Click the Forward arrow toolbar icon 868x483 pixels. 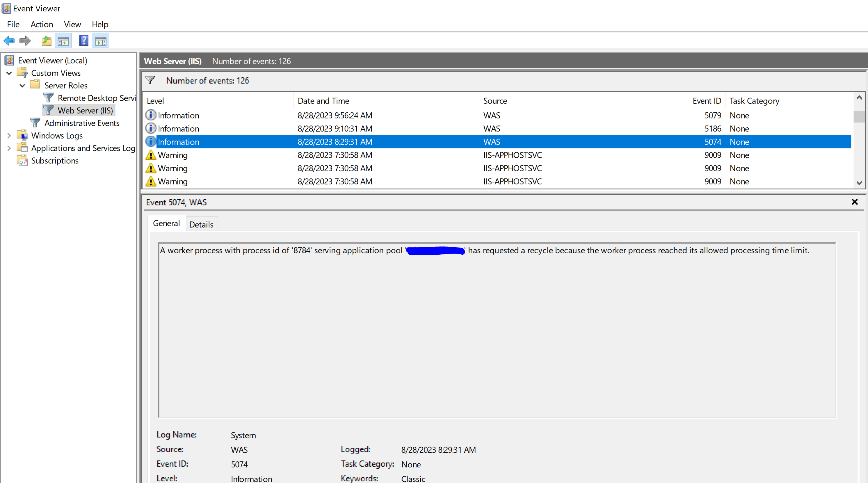coord(25,41)
